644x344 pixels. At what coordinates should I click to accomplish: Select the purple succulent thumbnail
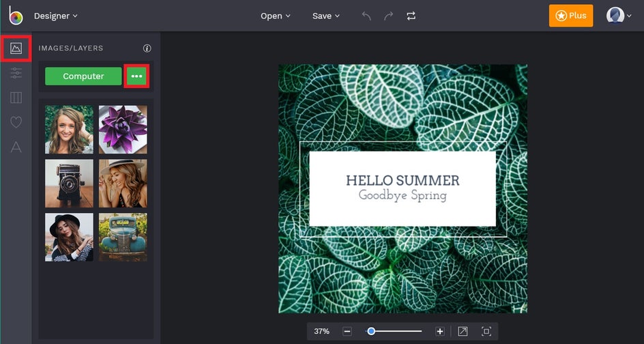[x=123, y=129]
